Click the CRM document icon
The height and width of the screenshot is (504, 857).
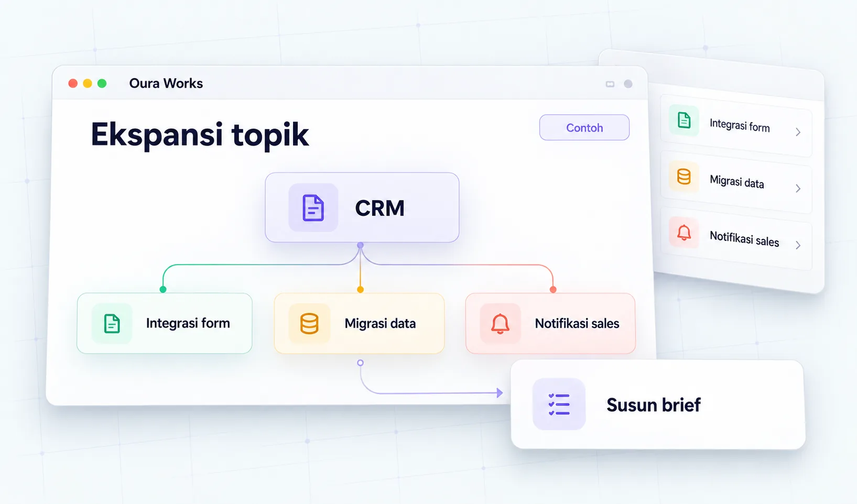click(313, 207)
